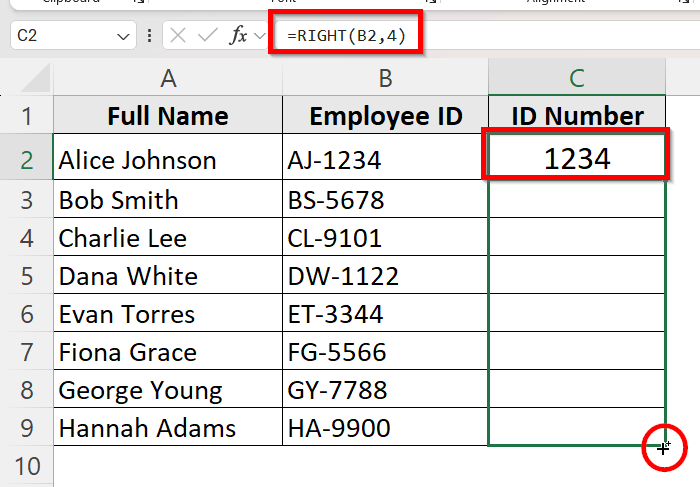Screen dimensions: 700x487
Task: Click the Cancel (X) icon in formula bar
Action: pyautogui.click(x=177, y=36)
